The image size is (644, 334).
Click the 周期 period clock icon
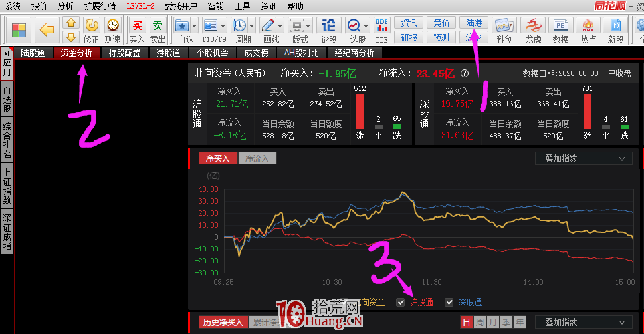click(x=239, y=25)
